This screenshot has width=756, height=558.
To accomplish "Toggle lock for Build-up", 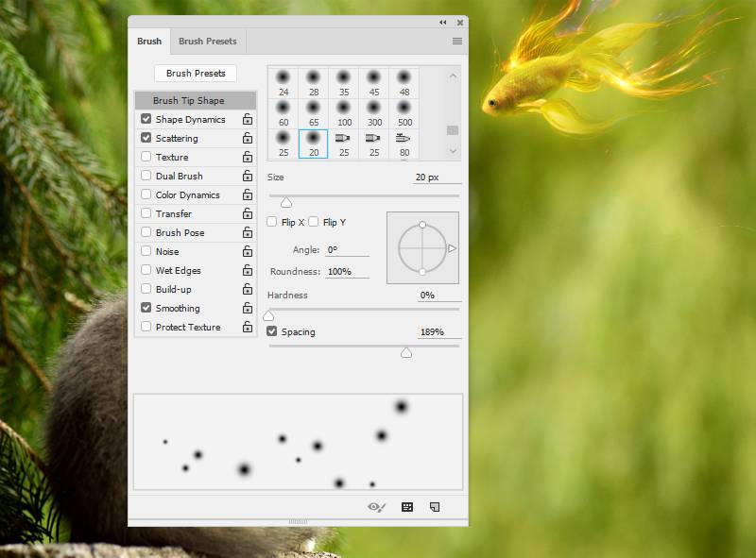I will [x=248, y=289].
